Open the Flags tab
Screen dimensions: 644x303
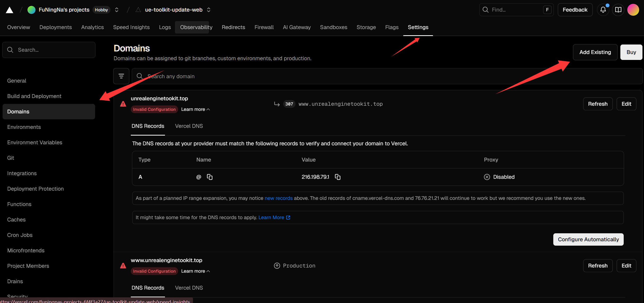point(392,27)
